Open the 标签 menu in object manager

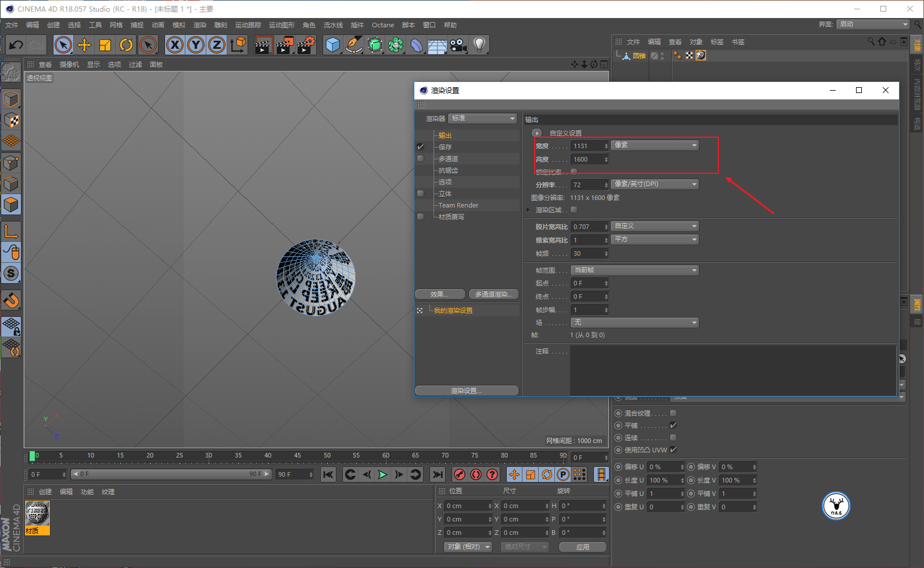717,42
